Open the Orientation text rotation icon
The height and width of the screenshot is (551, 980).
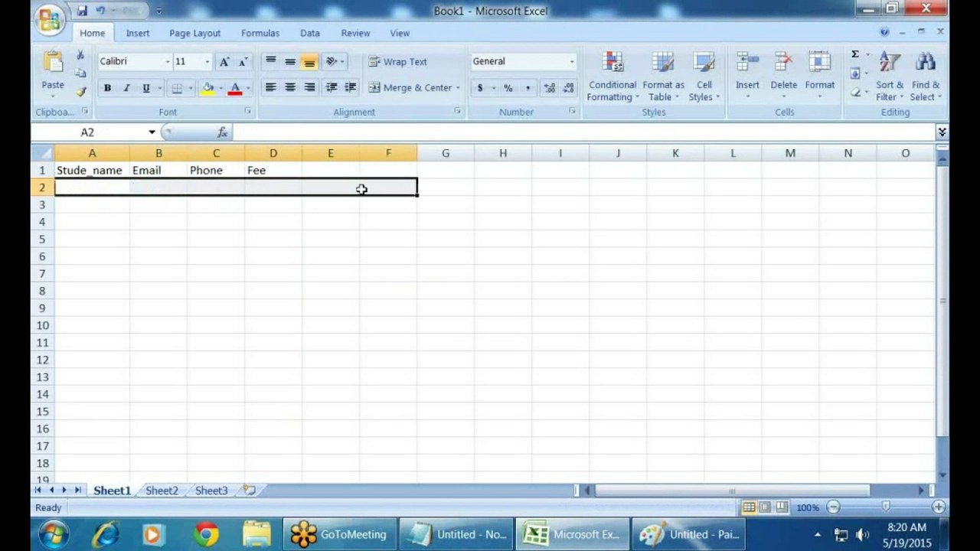(x=332, y=61)
